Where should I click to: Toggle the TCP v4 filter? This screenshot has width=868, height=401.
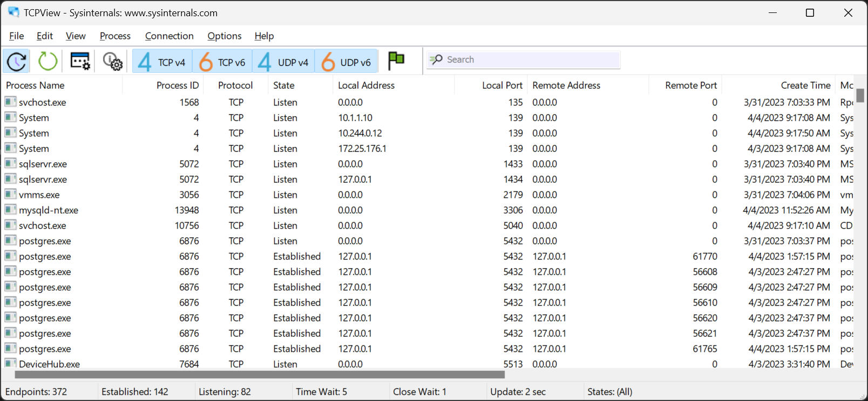click(161, 62)
